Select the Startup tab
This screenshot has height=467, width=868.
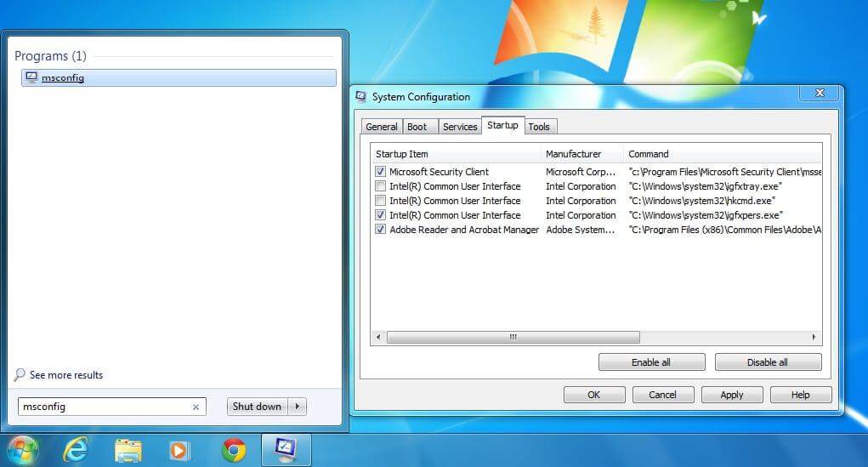pos(502,125)
